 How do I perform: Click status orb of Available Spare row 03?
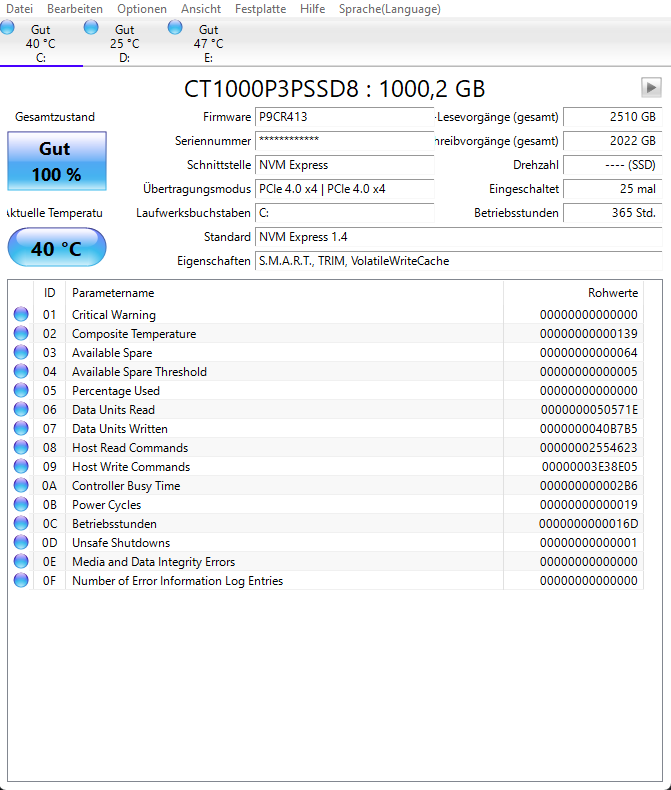click(21, 352)
